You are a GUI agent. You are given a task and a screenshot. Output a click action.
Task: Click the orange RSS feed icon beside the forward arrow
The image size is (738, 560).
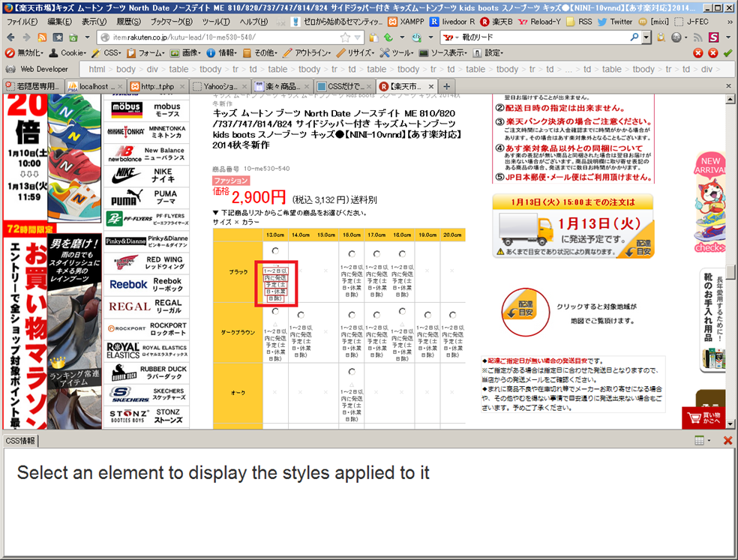pyautogui.click(x=42, y=37)
